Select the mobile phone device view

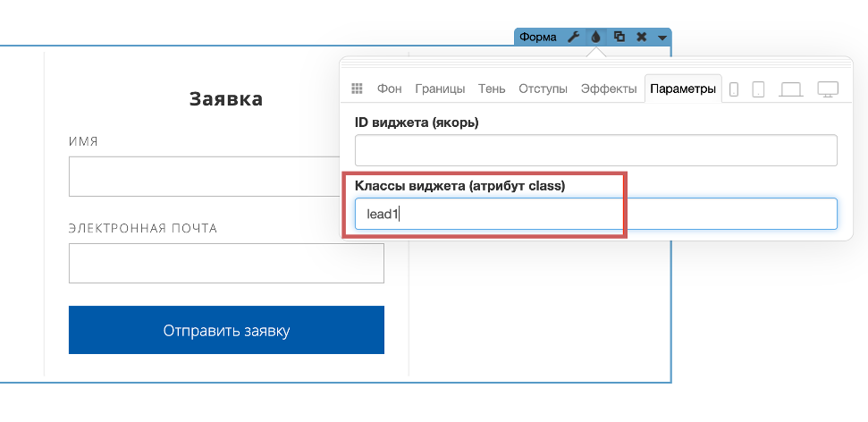[734, 89]
